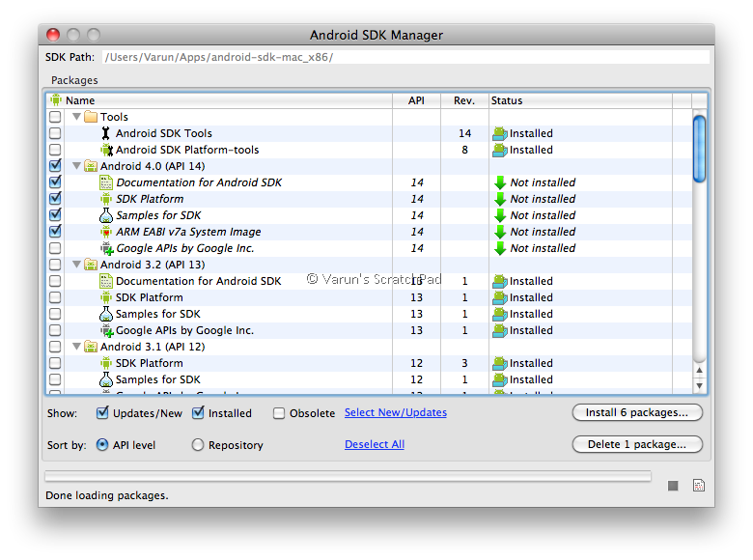The image size is (753, 560).
Task: Click the Install 6 packages button
Action: (x=637, y=412)
